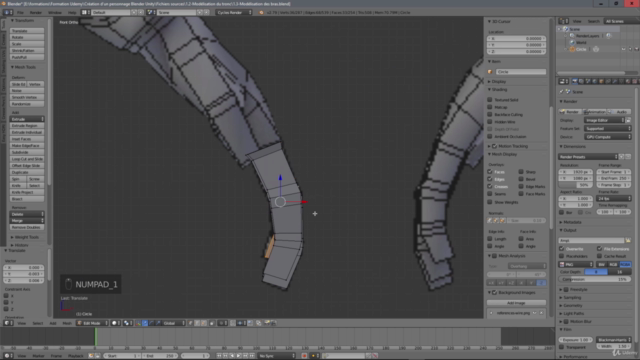Toggle the 3D manipulator widget icon

click(138, 323)
